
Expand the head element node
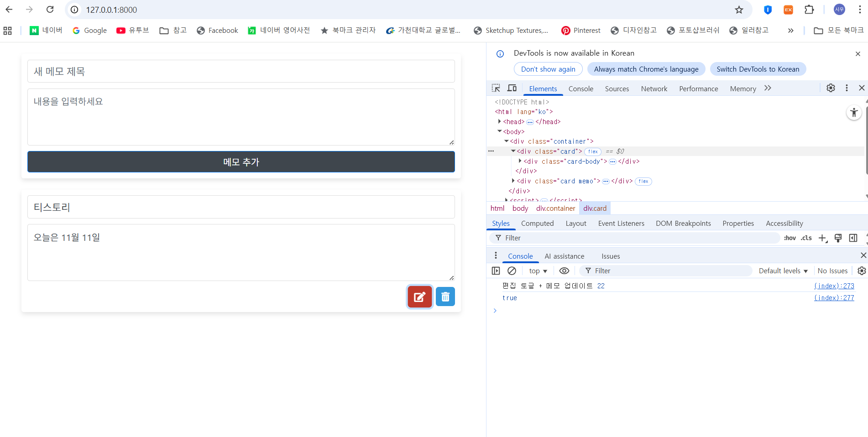click(499, 121)
